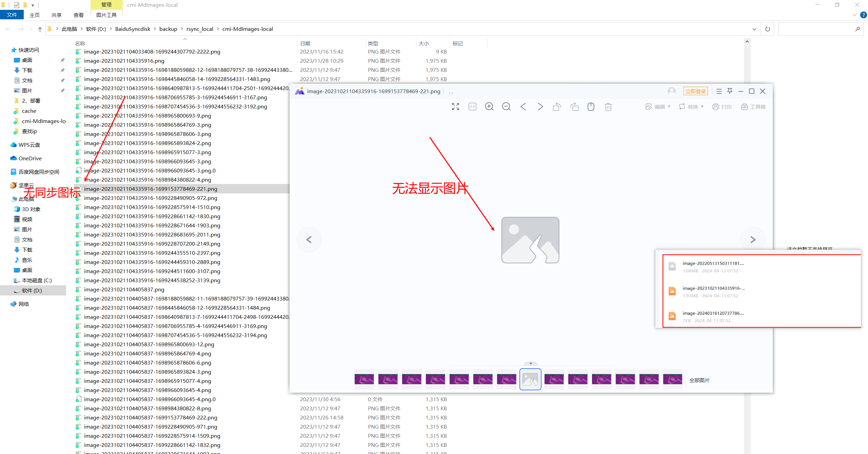This screenshot has width=868, height=454.
Task: Open the 工具箱 button in viewer
Action: click(753, 107)
